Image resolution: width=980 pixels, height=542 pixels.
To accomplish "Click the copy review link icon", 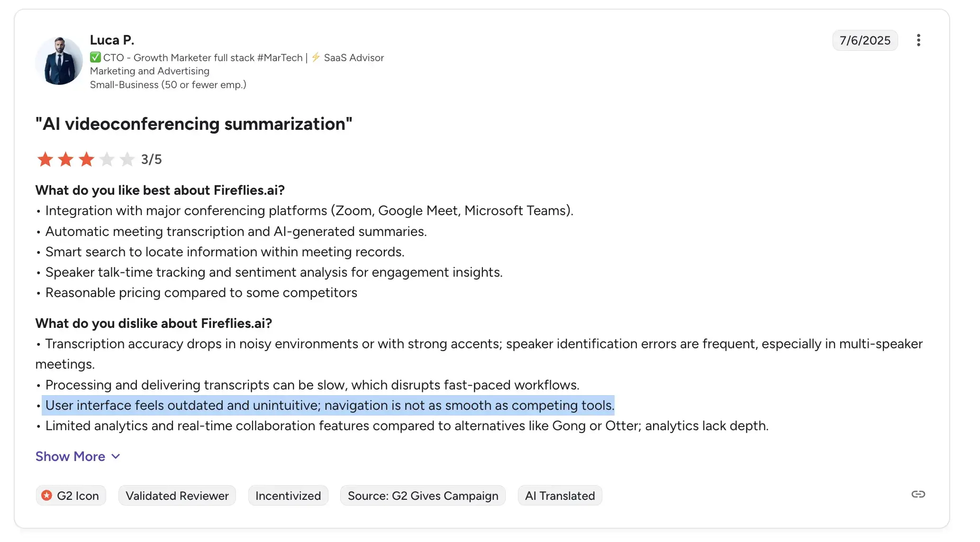I will coord(918,495).
